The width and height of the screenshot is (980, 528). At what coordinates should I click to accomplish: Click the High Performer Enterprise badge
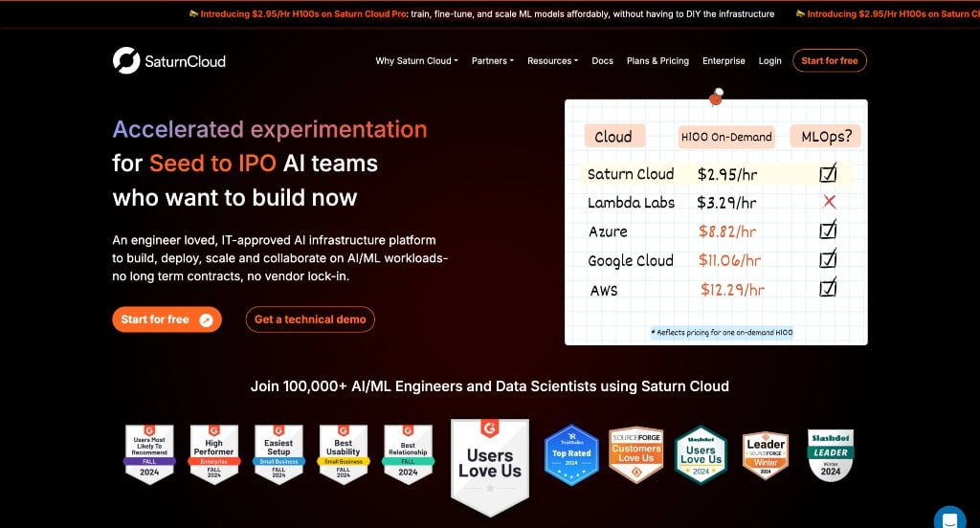[213, 453]
